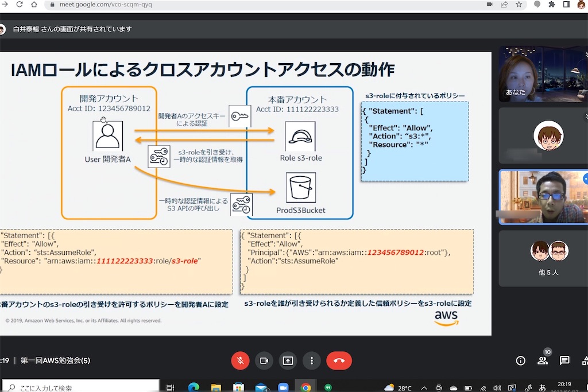
Task: Go to the browser home page icon
Action: [34, 5]
